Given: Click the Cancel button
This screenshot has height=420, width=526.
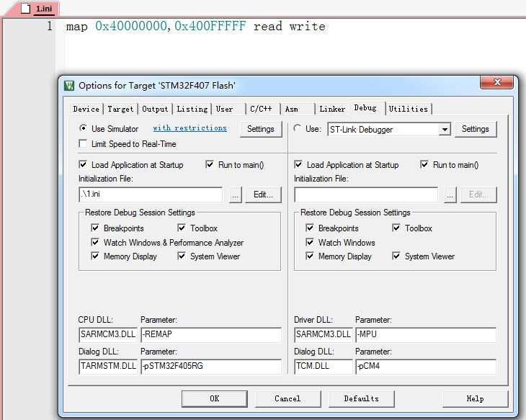Looking at the screenshot, I should (x=287, y=399).
